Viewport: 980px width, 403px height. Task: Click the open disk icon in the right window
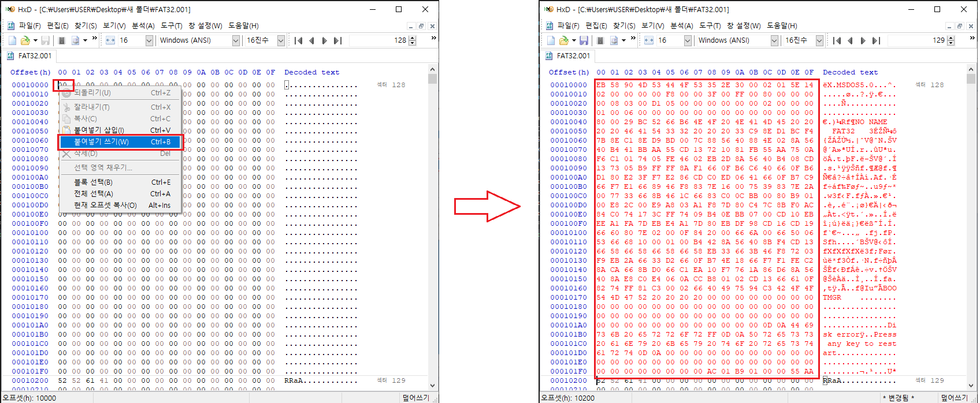coord(614,40)
